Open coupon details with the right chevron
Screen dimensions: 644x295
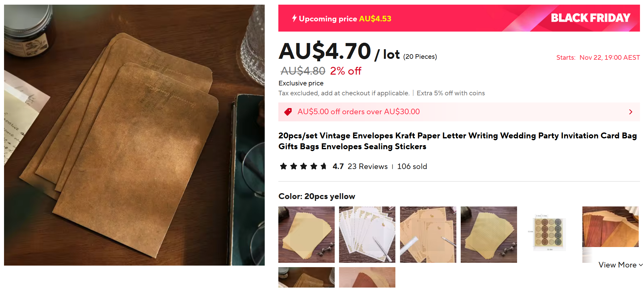[631, 112]
